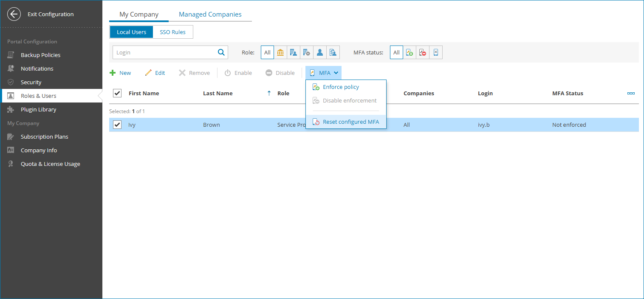Select the Portal Administrator role filter icon
Image resolution: width=644 pixels, height=299 pixels.
pyautogui.click(x=280, y=52)
